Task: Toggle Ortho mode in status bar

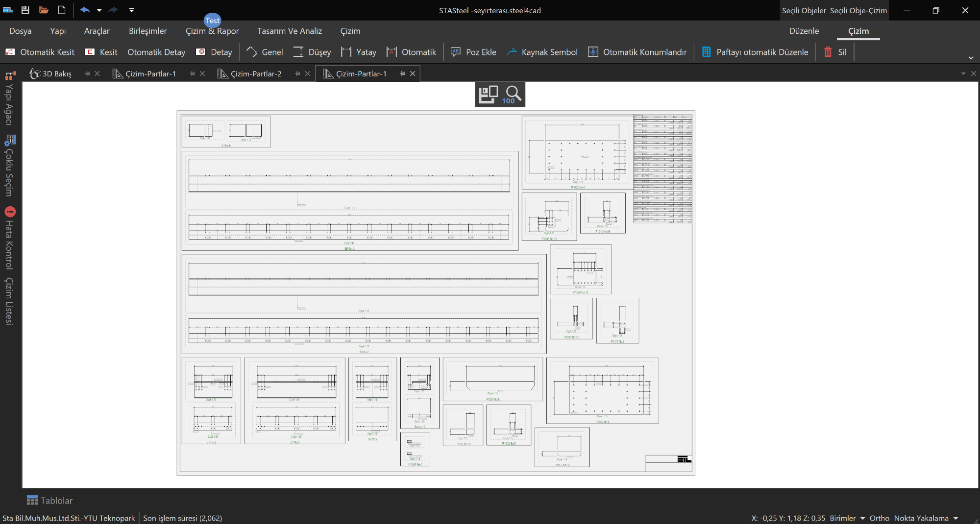Action: 879,518
